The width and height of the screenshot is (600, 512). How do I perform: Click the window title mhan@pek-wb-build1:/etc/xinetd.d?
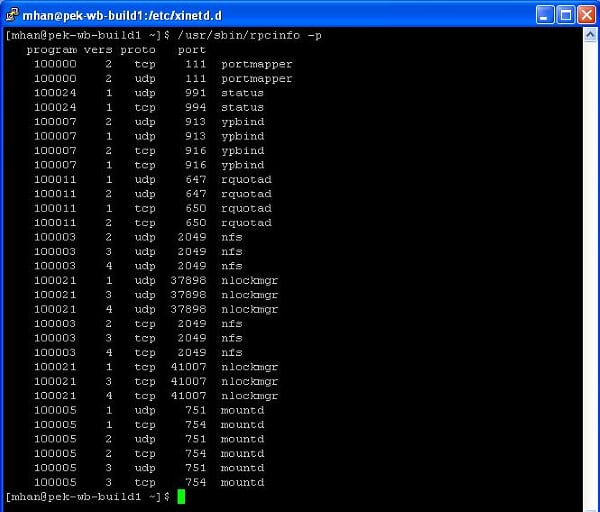[x=122, y=16]
